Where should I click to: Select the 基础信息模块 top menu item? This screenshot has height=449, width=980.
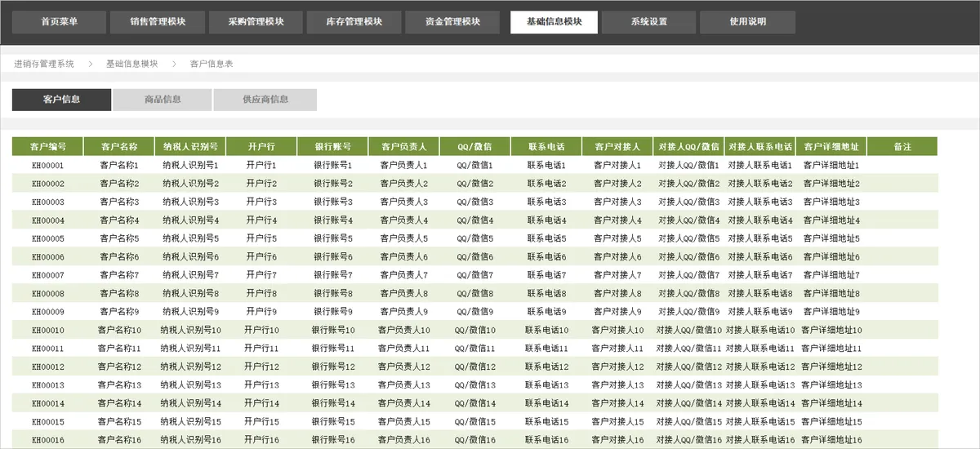click(x=555, y=22)
